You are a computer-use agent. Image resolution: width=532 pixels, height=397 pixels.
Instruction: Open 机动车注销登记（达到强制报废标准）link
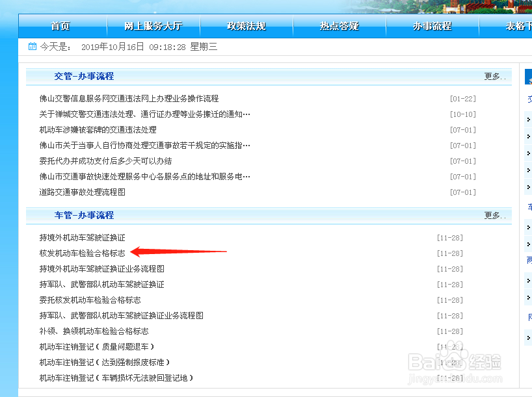coord(105,363)
